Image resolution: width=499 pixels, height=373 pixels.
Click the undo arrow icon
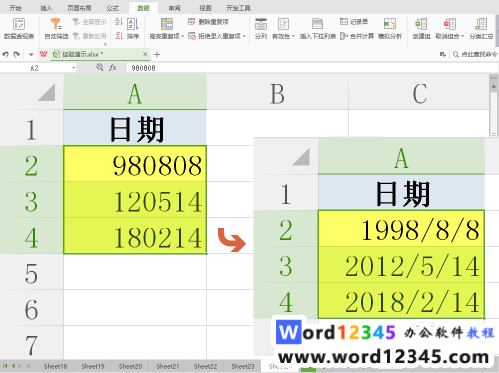pyautogui.click(x=5, y=54)
